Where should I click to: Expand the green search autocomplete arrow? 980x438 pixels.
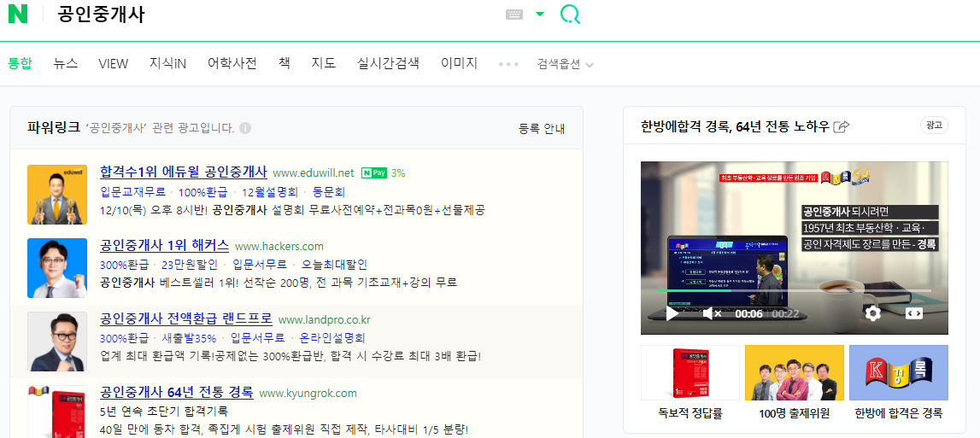coord(540,15)
